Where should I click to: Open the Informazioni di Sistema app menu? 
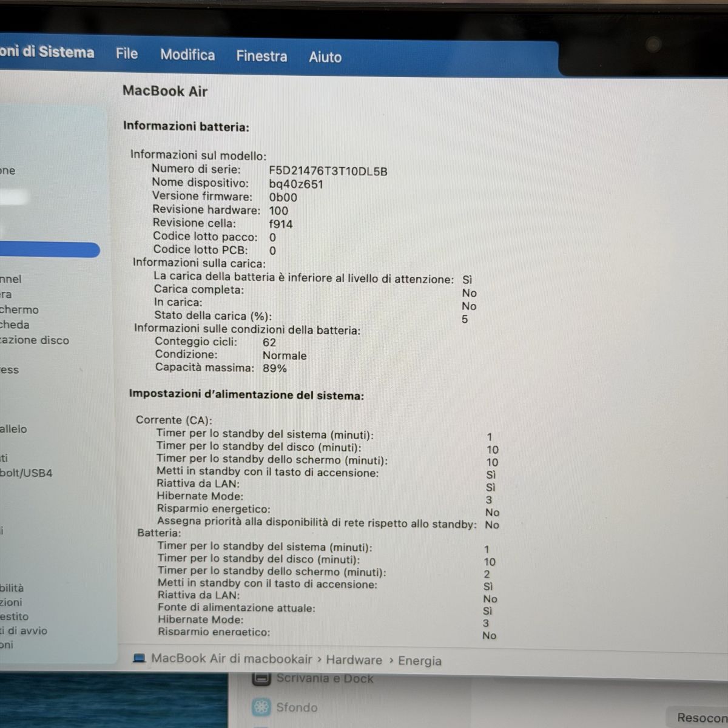pos(47,52)
